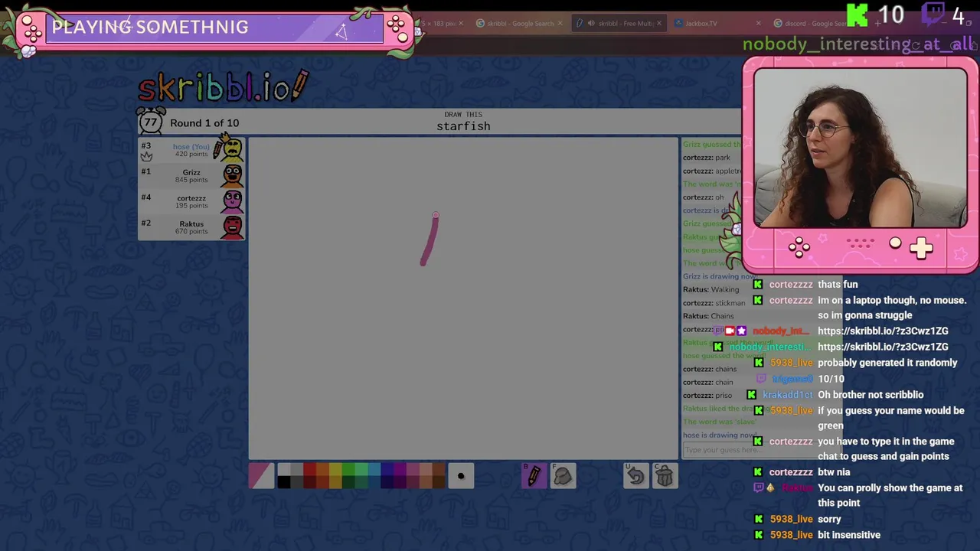Click game chat line 'cortezzz: stickman'
This screenshot has height=551, width=980.
pyautogui.click(x=714, y=303)
